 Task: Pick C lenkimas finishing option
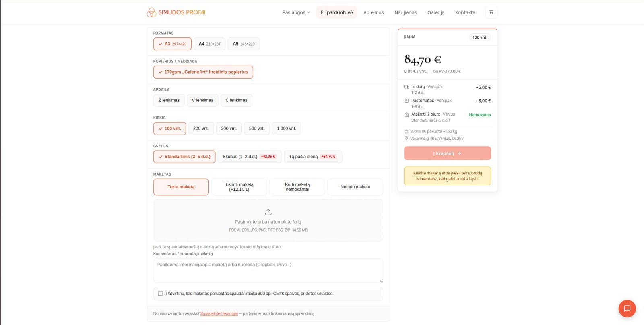(236, 100)
